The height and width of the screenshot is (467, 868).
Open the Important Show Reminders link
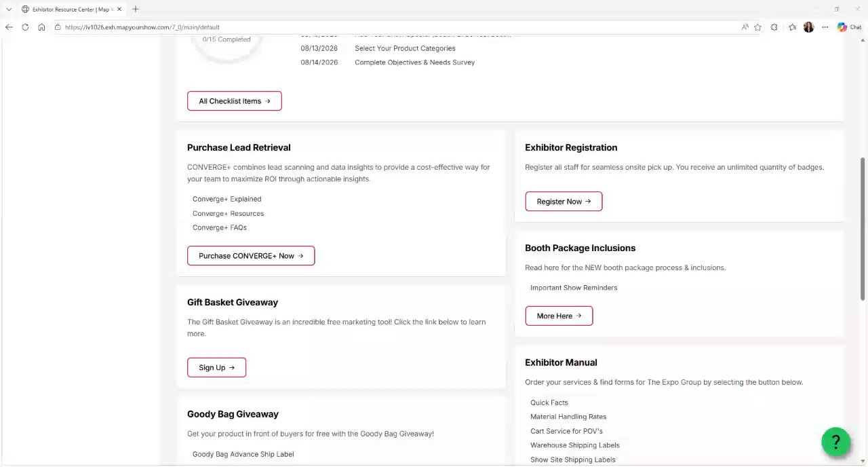click(574, 288)
